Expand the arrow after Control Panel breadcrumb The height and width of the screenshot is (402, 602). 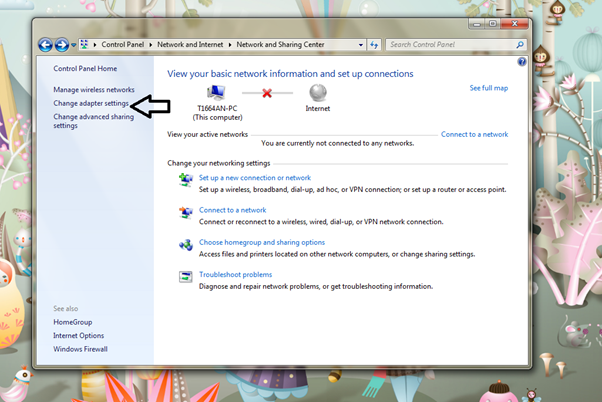click(x=151, y=45)
